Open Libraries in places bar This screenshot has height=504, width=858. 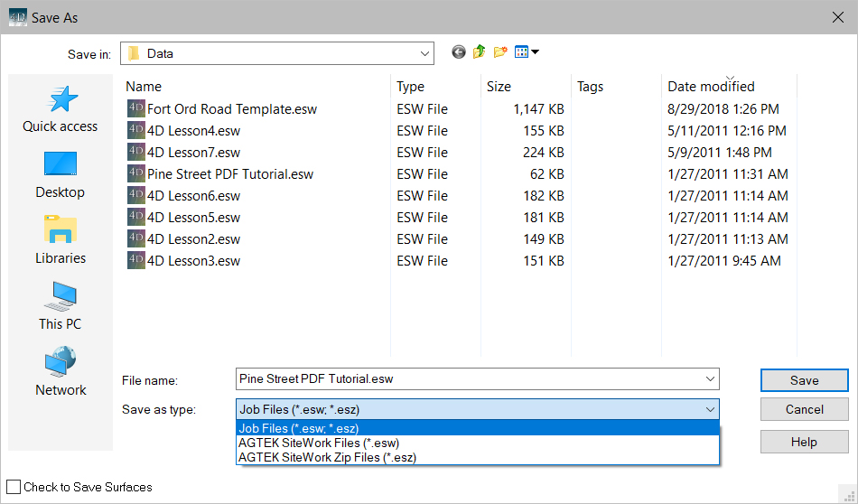(61, 241)
